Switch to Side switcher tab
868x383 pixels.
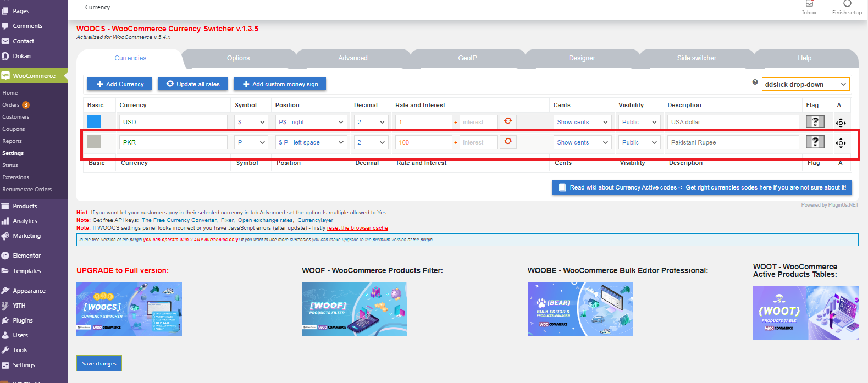coord(696,58)
